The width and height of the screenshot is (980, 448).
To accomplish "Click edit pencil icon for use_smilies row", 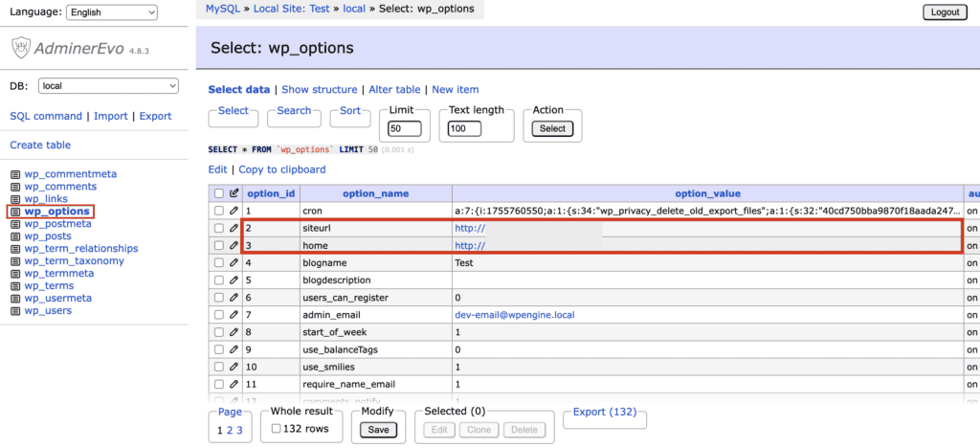I will (x=234, y=367).
